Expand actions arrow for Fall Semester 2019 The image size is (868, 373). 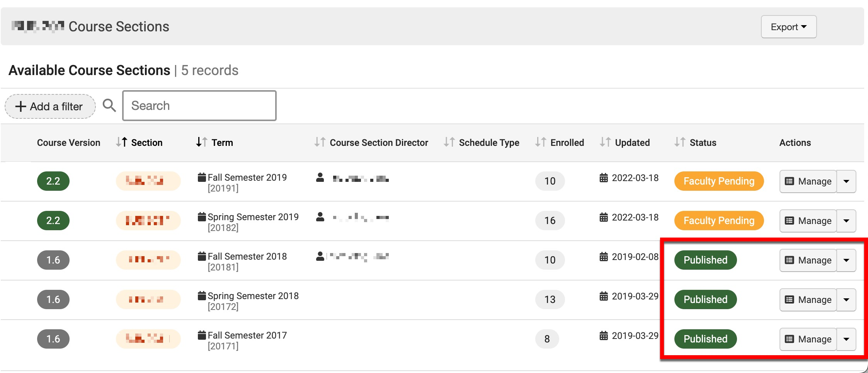pyautogui.click(x=846, y=181)
